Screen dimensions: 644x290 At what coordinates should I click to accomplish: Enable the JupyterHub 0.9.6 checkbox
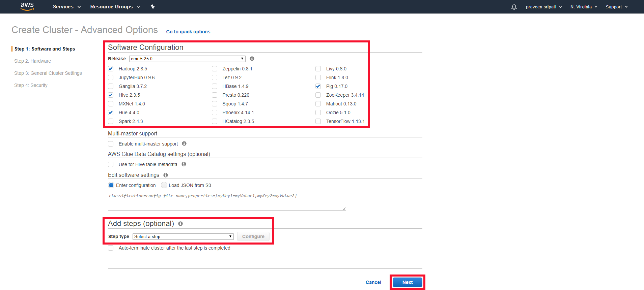coord(111,77)
